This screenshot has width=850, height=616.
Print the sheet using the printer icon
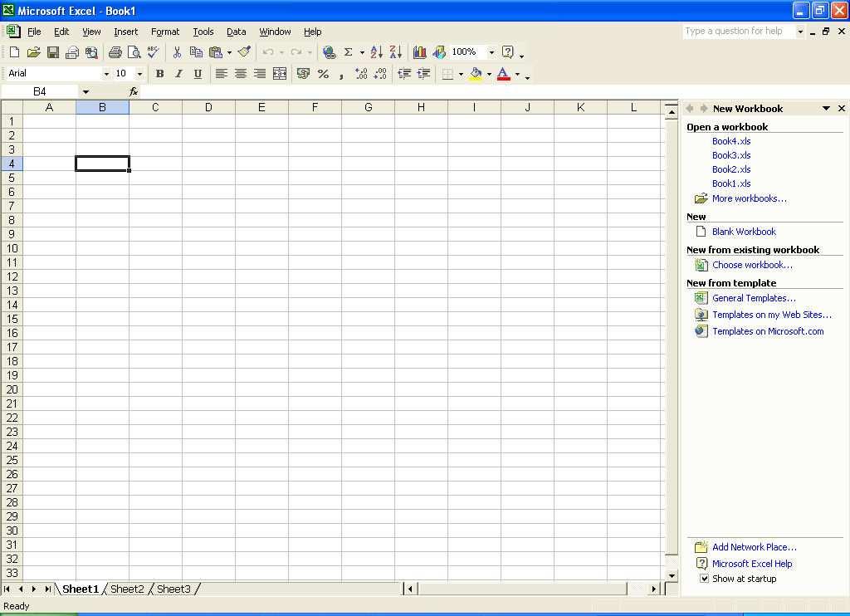click(115, 52)
